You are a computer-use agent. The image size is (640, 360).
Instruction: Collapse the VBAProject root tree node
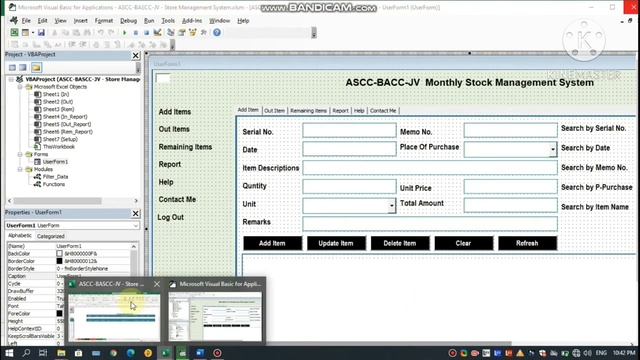coord(11,79)
